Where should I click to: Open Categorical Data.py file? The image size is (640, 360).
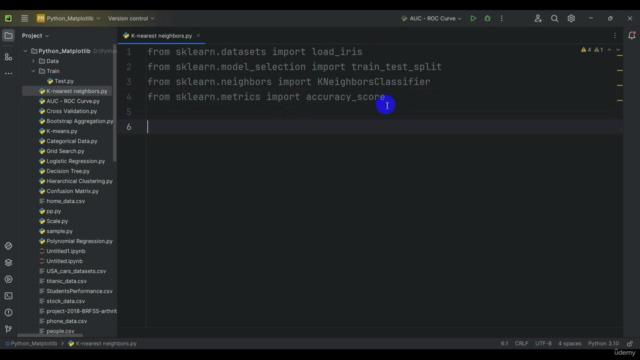(x=72, y=141)
